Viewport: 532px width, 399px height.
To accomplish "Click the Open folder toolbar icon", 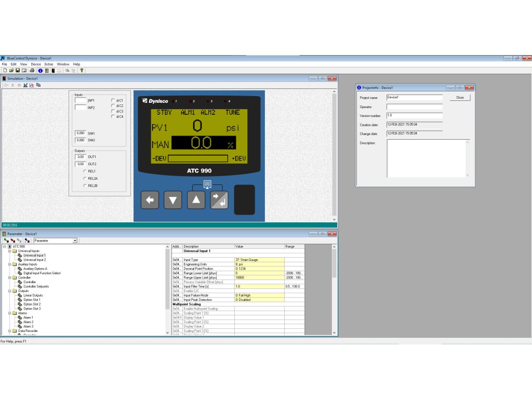I will click(11, 71).
